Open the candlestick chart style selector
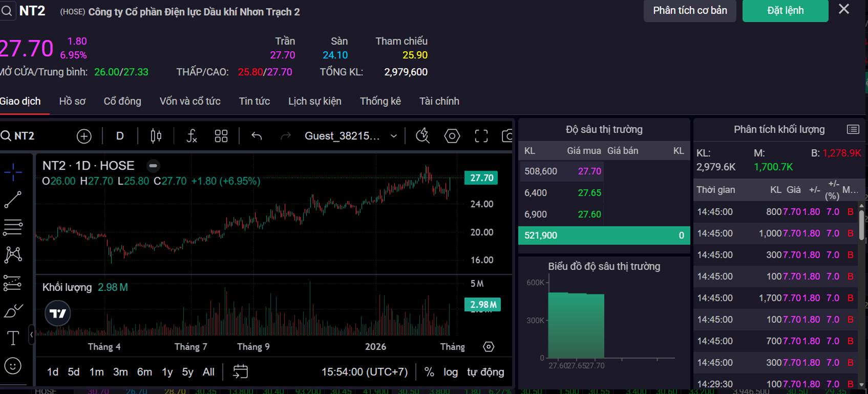Viewport: 868px width, 394px height. [x=156, y=136]
